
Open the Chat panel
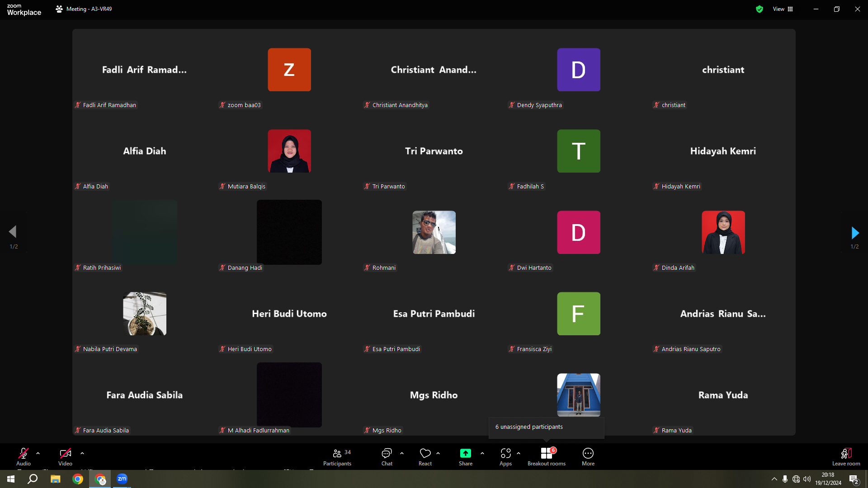click(x=387, y=457)
